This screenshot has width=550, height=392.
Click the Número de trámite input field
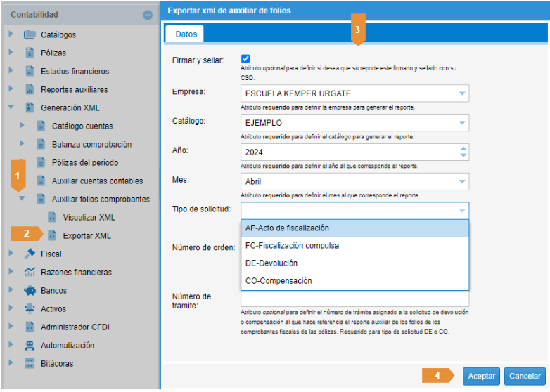click(x=354, y=299)
